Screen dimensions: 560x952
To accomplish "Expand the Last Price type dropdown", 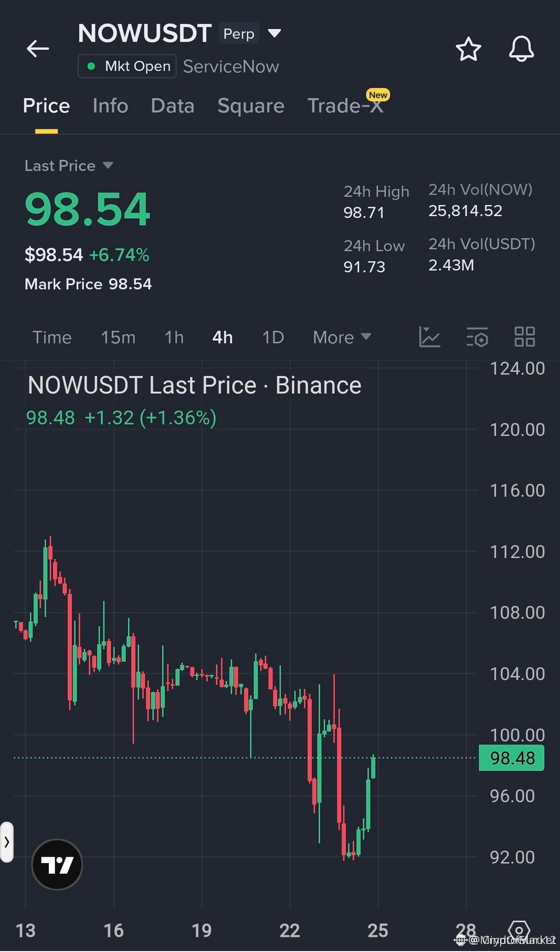I will [x=108, y=165].
